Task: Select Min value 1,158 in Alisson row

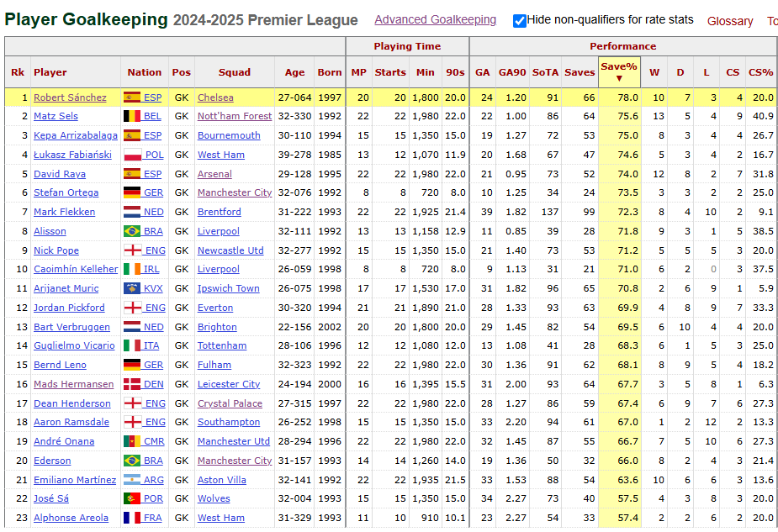Action: (426, 231)
